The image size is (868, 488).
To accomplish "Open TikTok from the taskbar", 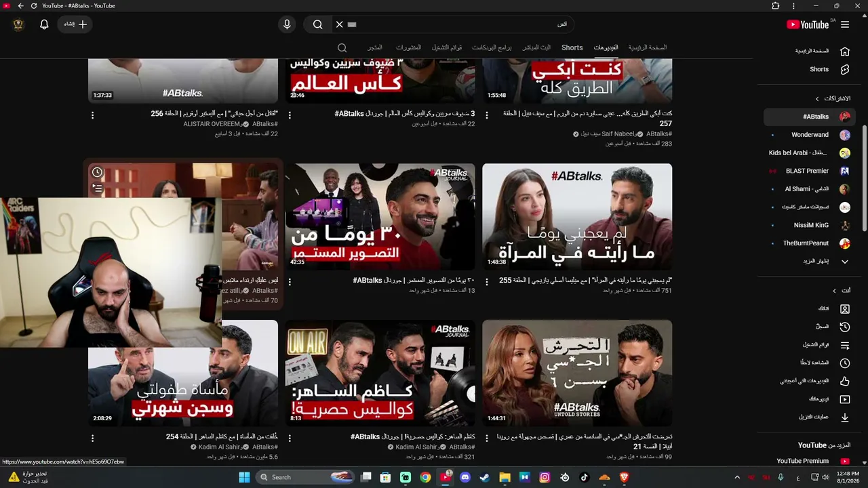I will (x=584, y=477).
